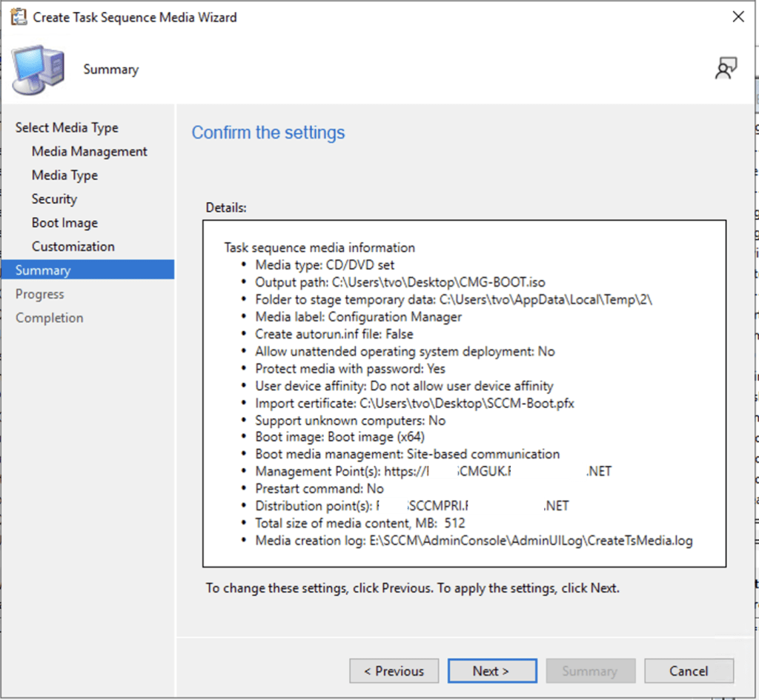Click the Confirm the settings heading
The image size is (759, 700).
tap(268, 133)
